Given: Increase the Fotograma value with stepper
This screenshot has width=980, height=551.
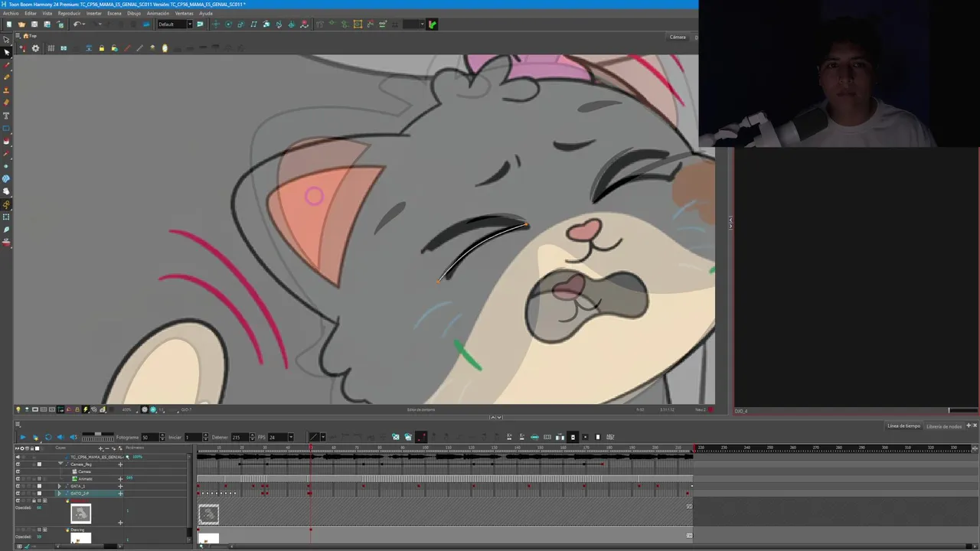Looking at the screenshot, I should 162,435.
